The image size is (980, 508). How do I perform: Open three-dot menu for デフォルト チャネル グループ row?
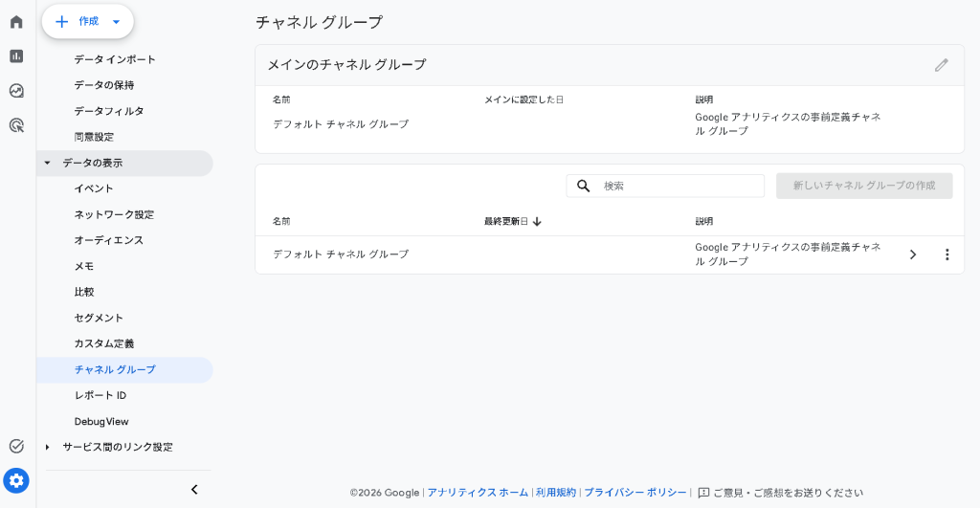(947, 254)
